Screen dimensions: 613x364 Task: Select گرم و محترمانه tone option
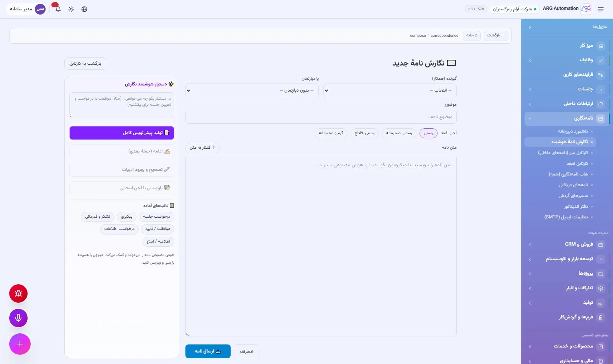coord(331,133)
